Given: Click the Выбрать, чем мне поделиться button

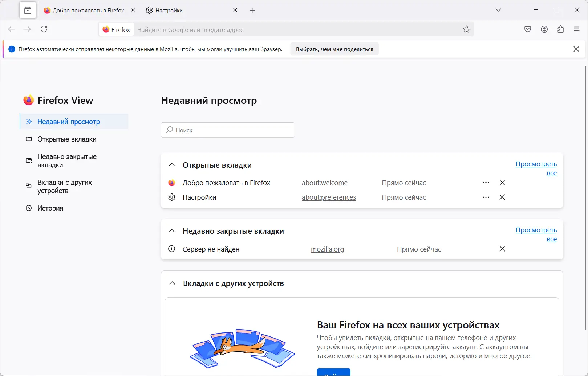Looking at the screenshot, I should coord(334,49).
